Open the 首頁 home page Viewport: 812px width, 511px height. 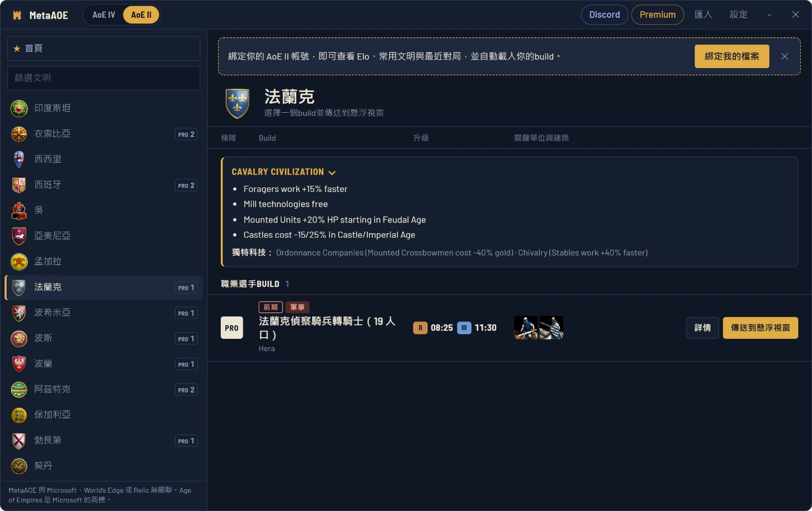(x=104, y=48)
